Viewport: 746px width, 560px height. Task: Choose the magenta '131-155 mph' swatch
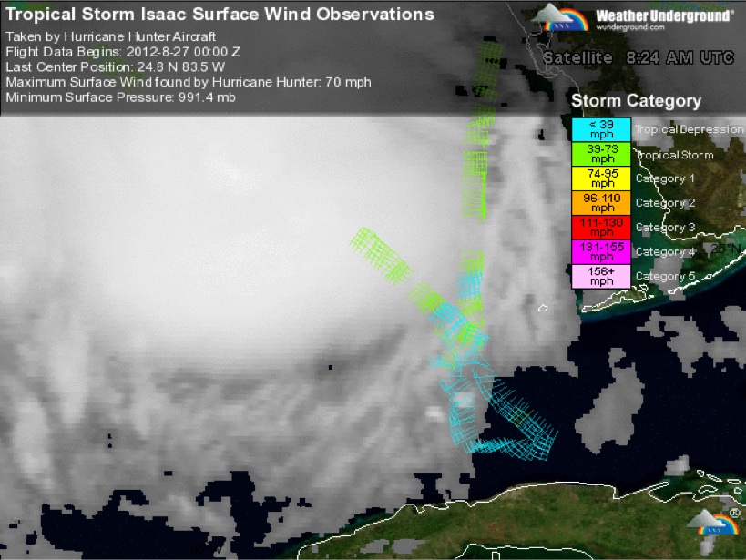[600, 252]
